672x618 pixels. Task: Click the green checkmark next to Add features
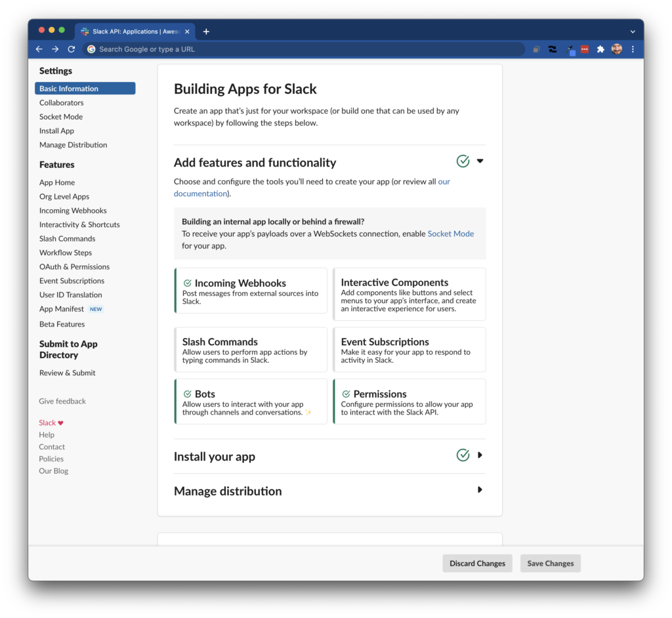pyautogui.click(x=463, y=161)
